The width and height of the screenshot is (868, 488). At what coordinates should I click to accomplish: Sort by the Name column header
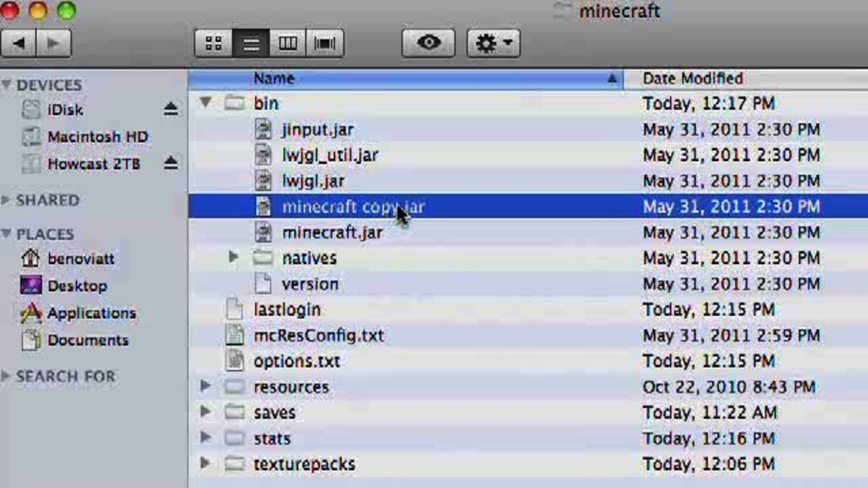[x=406, y=78]
